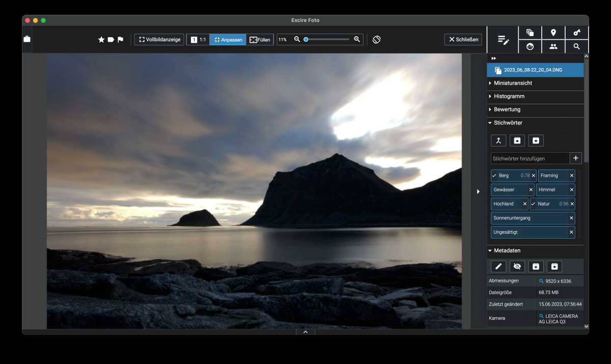Image resolution: width=611 pixels, height=364 pixels.
Task: Collapse the Metadaten section
Action: [x=535, y=250]
